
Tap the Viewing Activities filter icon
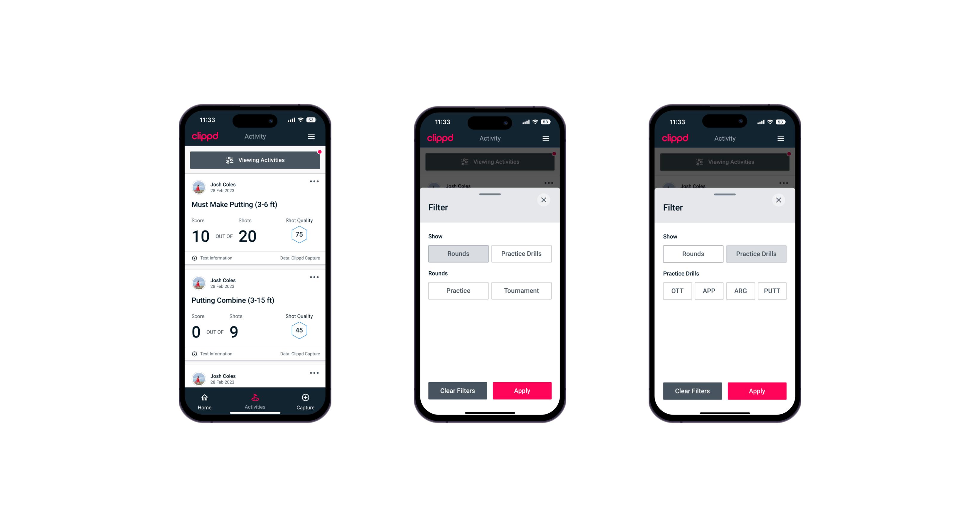tap(229, 160)
